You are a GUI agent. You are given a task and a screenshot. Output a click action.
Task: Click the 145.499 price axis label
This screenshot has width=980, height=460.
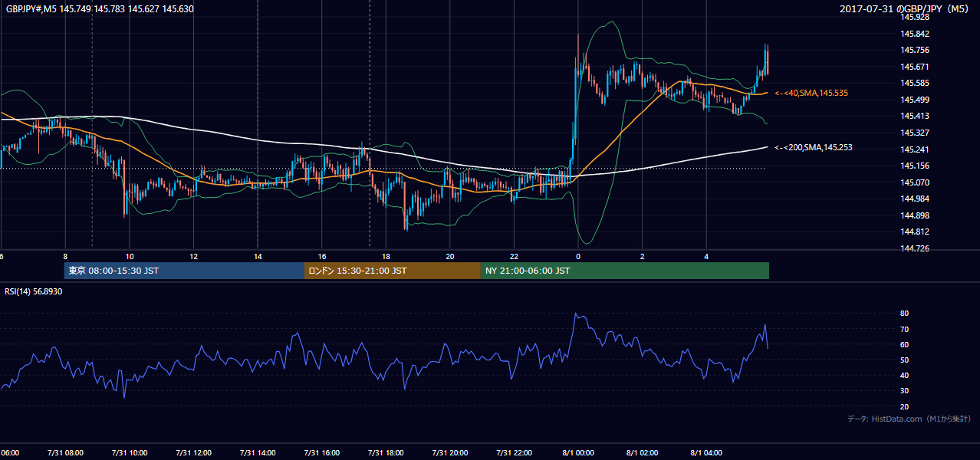click(x=913, y=100)
